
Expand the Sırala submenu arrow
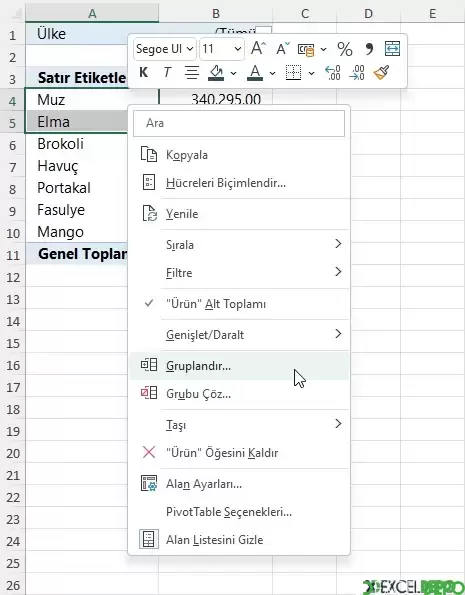[x=338, y=244]
